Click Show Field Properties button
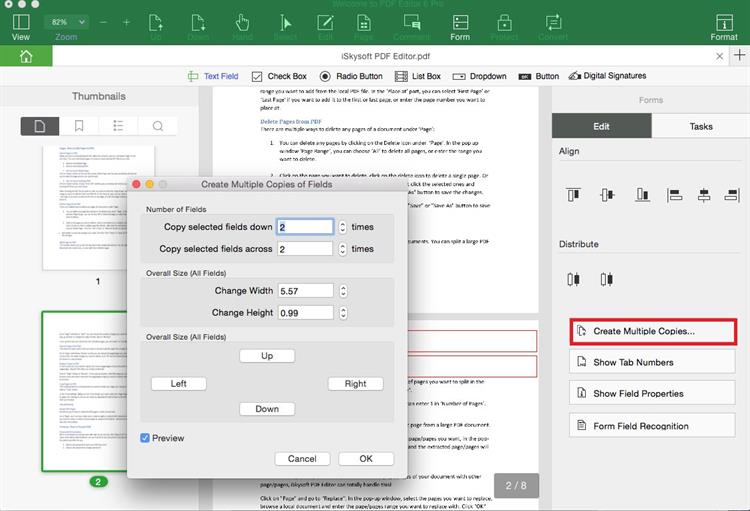This screenshot has height=511, width=750. (x=652, y=393)
